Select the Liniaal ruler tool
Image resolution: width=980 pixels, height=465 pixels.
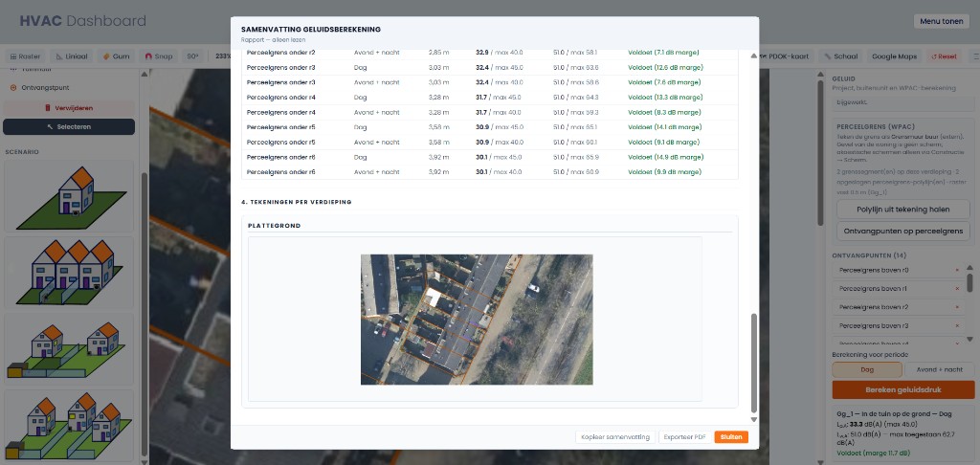pyautogui.click(x=72, y=56)
